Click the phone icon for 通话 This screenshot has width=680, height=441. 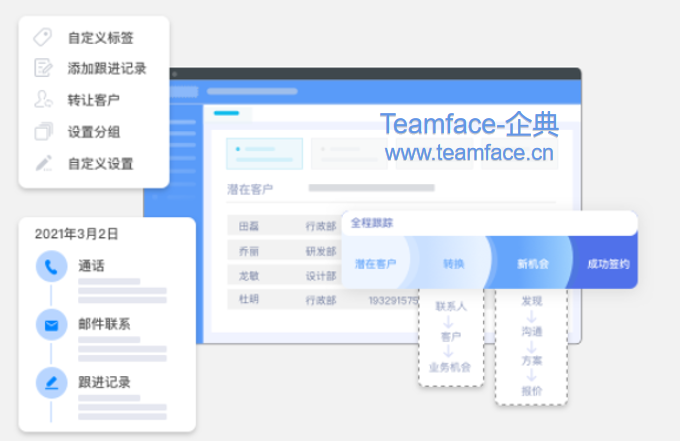tap(51, 266)
